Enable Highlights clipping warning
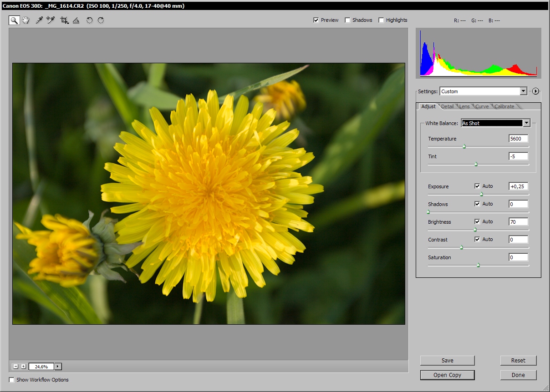The image size is (550, 392). pos(381,20)
